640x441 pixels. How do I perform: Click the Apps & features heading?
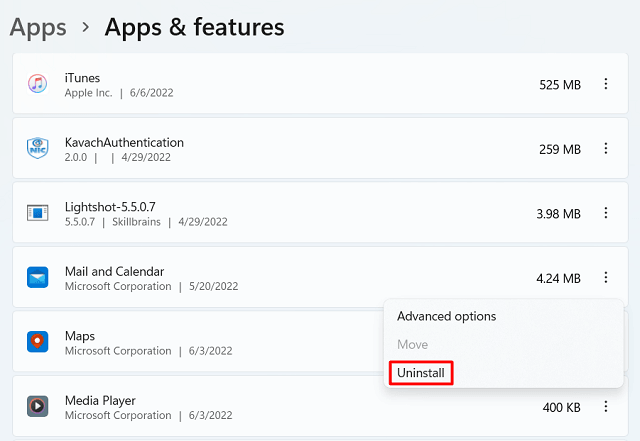pos(194,27)
